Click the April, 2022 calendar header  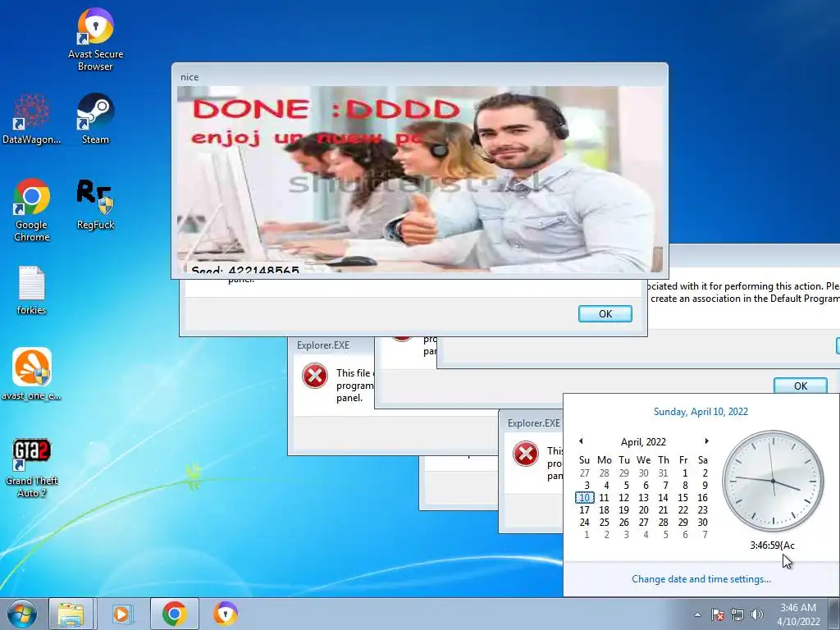643,442
